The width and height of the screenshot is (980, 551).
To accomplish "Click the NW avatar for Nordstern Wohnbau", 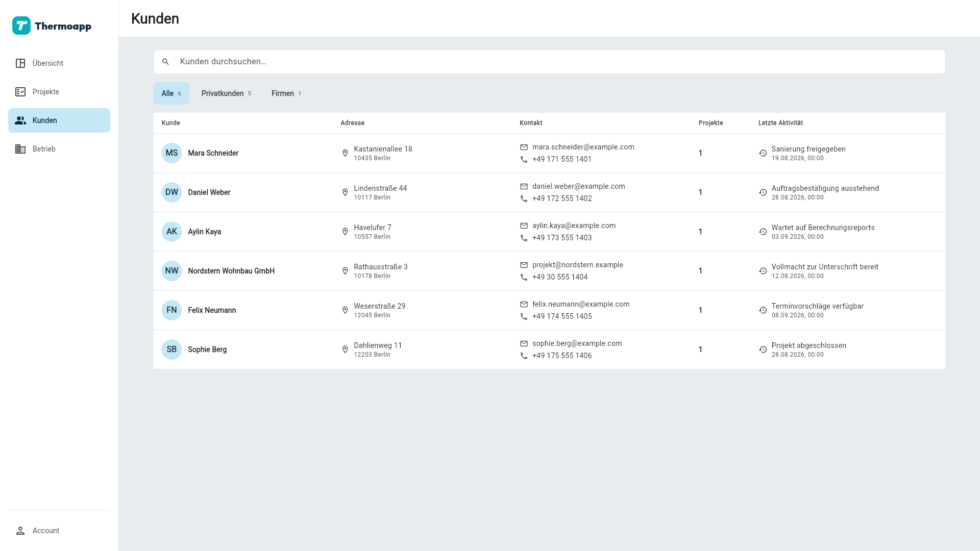I will (171, 271).
